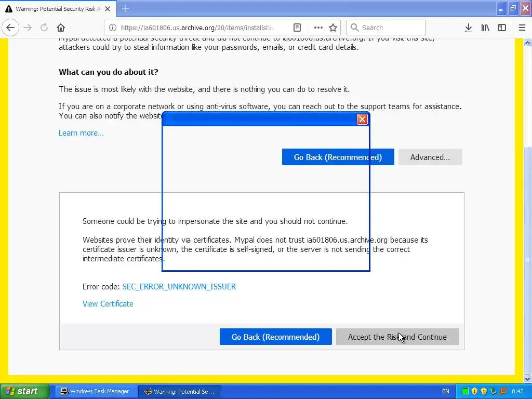Click the orange magnifier tray icon
This screenshot has height=399, width=532.
(503, 392)
